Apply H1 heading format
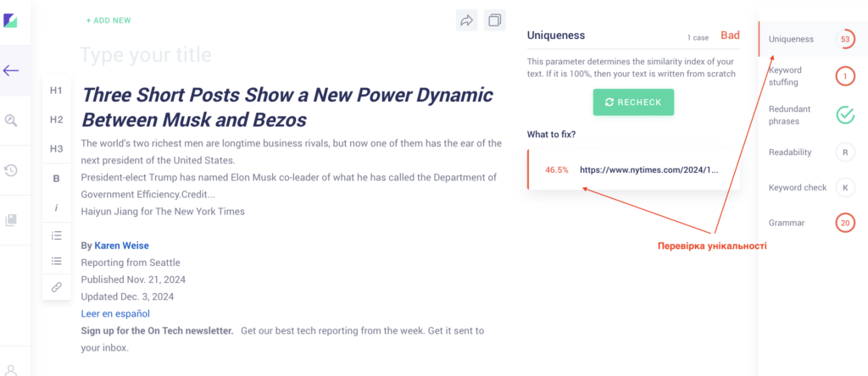 (57, 91)
